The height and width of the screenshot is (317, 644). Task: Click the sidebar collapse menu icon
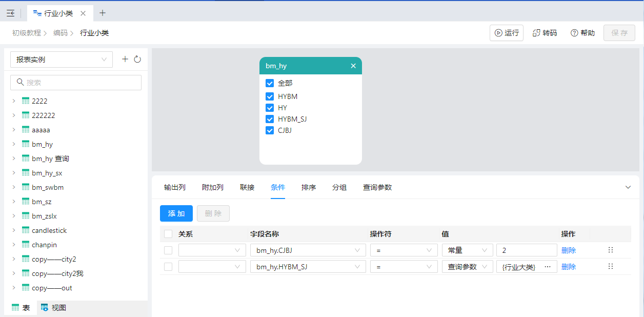10,13
